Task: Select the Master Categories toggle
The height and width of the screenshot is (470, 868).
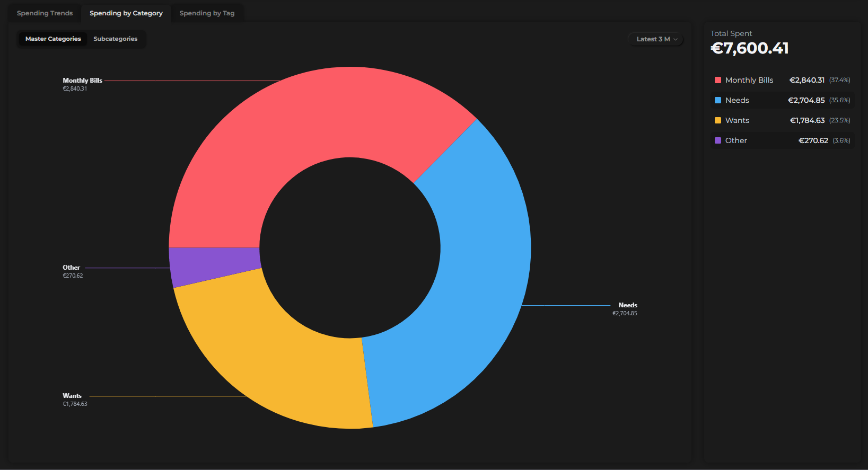Action: [53, 39]
